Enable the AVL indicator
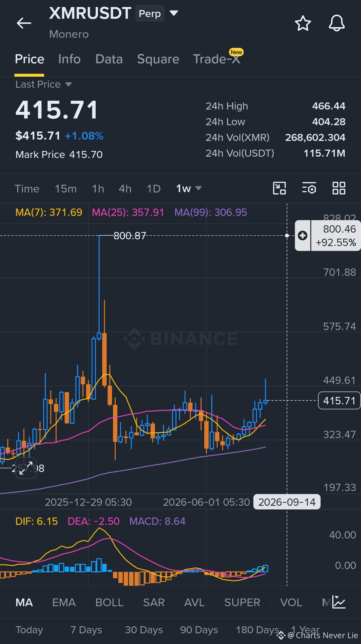The width and height of the screenshot is (361, 644). click(x=194, y=602)
